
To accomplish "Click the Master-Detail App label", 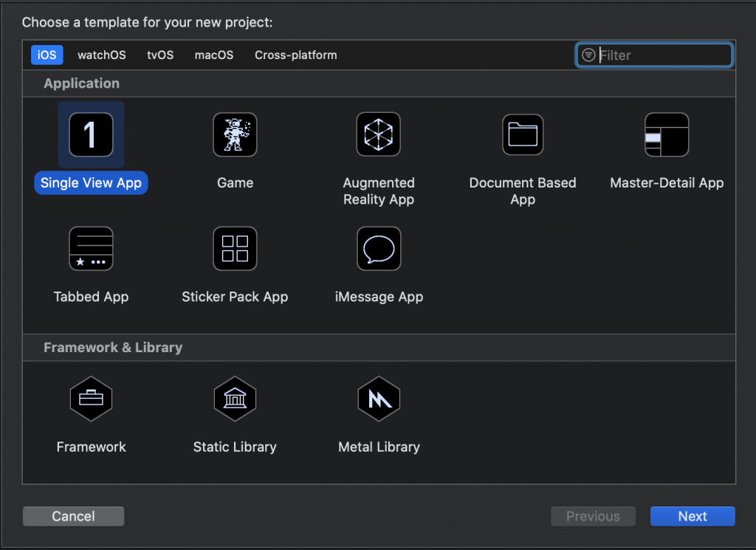I will 667,182.
